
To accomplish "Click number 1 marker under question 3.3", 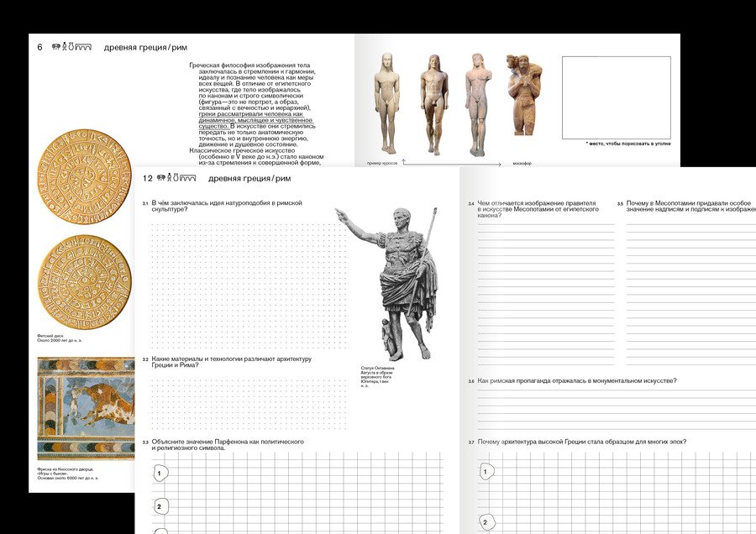I will coord(160,474).
